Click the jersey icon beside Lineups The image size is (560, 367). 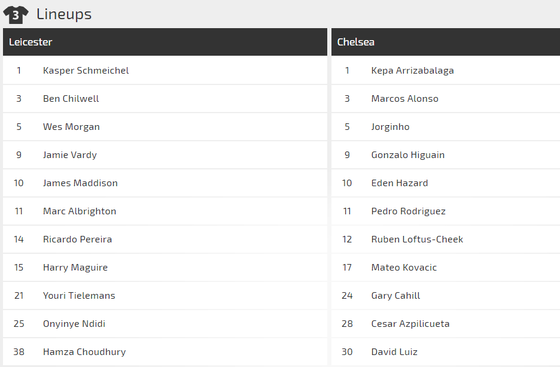coord(16,15)
